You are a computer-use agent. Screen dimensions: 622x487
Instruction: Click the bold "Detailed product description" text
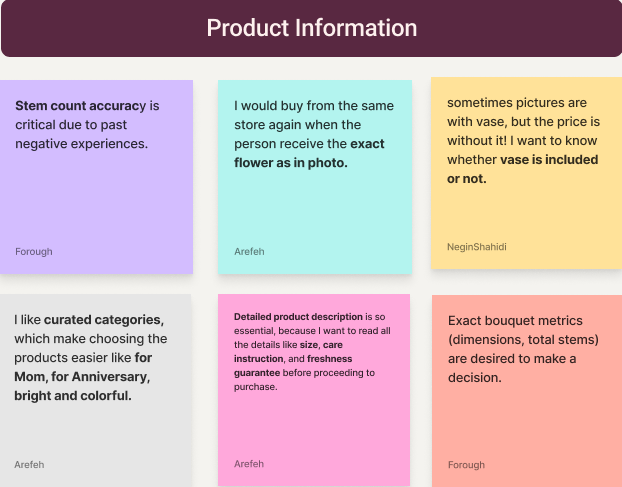298,317
